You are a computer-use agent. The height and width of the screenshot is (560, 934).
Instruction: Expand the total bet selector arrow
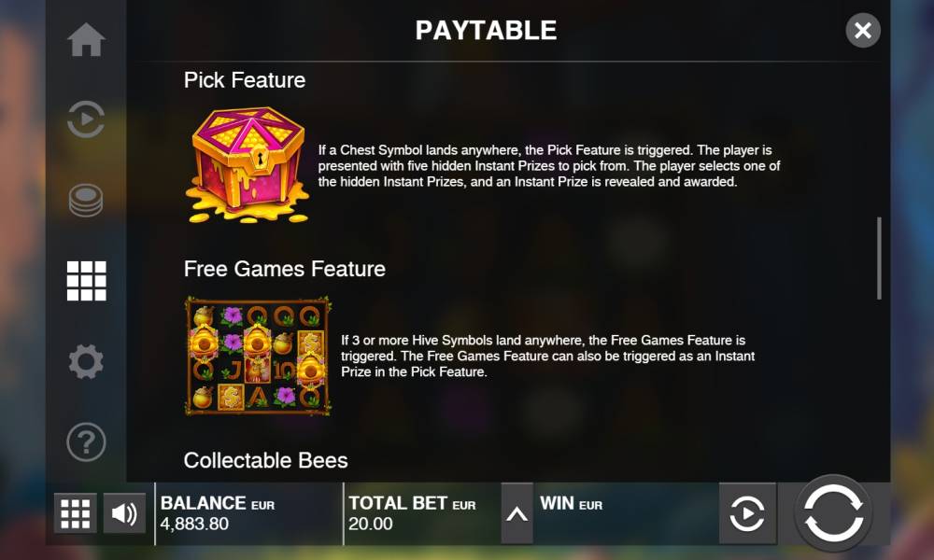(517, 513)
